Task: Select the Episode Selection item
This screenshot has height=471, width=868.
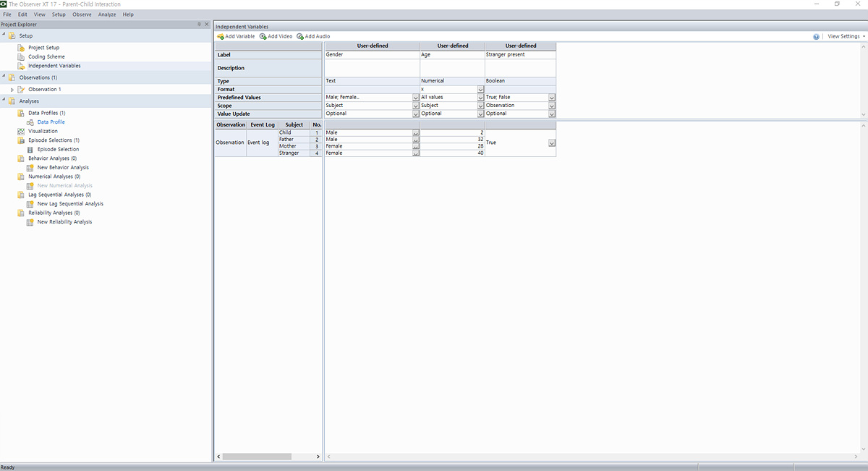Action: pos(58,149)
